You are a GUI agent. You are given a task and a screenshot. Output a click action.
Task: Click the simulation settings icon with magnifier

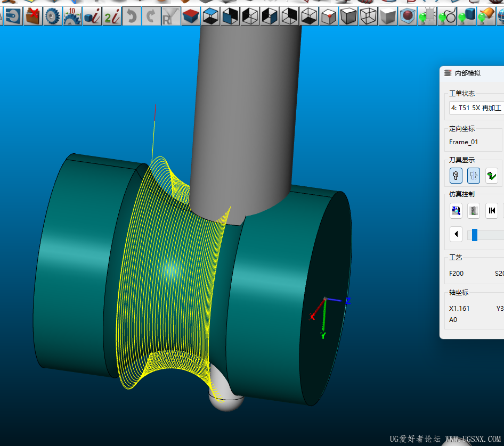[456, 210]
